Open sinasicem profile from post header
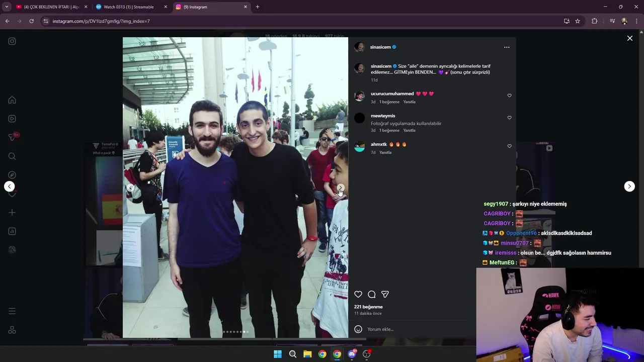Screen dimensions: 644x362 pos(380,47)
